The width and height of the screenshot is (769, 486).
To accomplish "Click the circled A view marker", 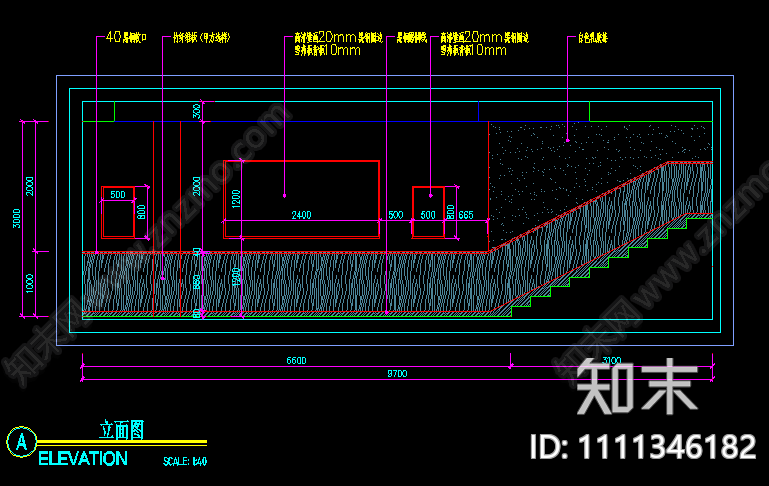I will (x=22, y=442).
